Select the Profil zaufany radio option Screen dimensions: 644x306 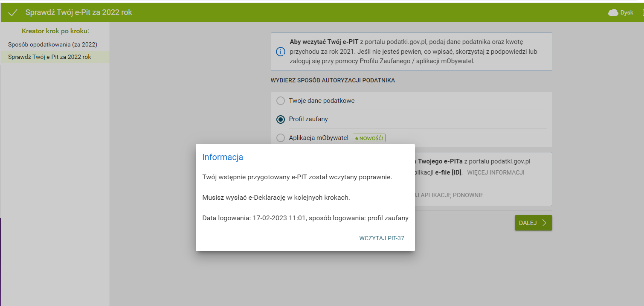point(281,119)
